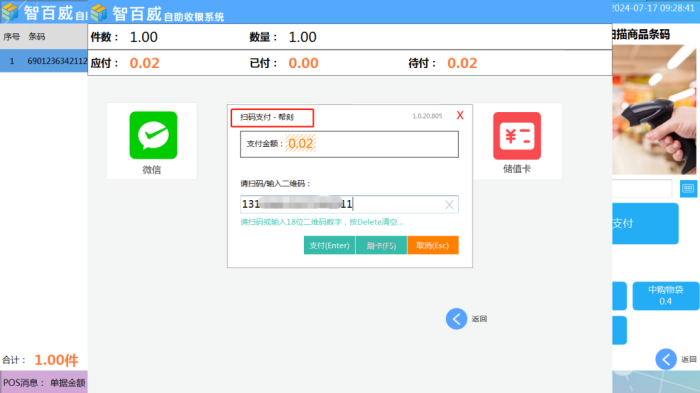The height and width of the screenshot is (393, 700).
Task: Add the 中购物袋 0.4 item
Action: click(666, 296)
